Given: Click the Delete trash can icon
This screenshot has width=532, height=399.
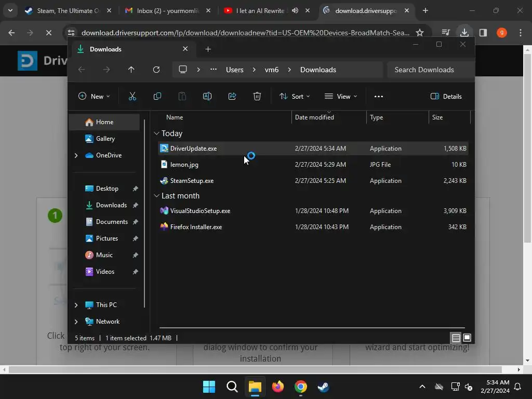Looking at the screenshot, I should tap(257, 96).
